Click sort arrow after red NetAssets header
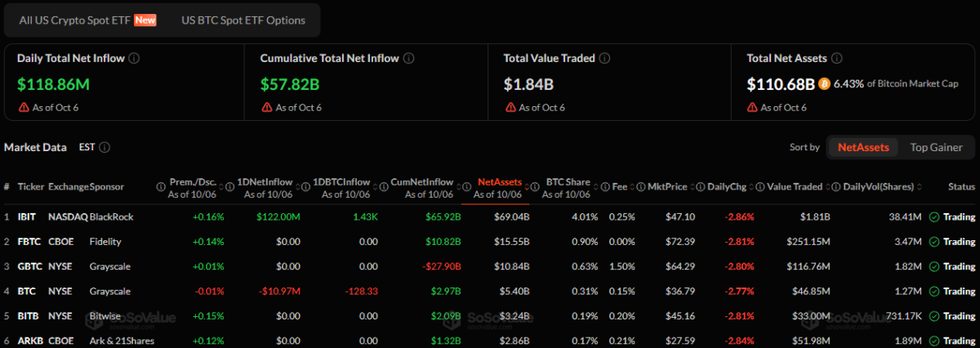Image resolution: width=980 pixels, height=348 pixels. pyautogui.click(x=527, y=187)
